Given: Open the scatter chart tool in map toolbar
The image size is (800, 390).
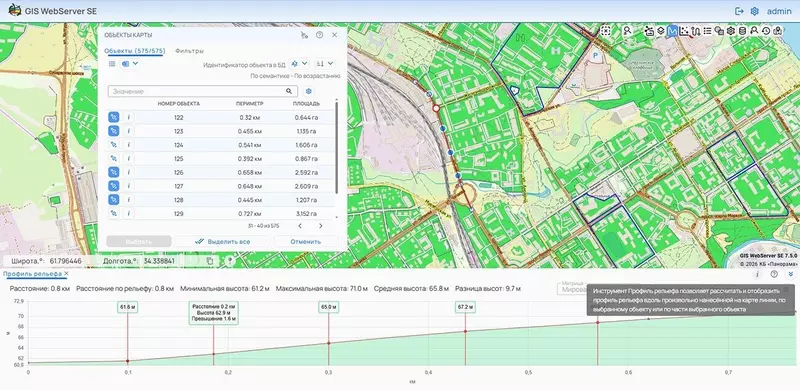Looking at the screenshot, I should pyautogui.click(x=684, y=31).
